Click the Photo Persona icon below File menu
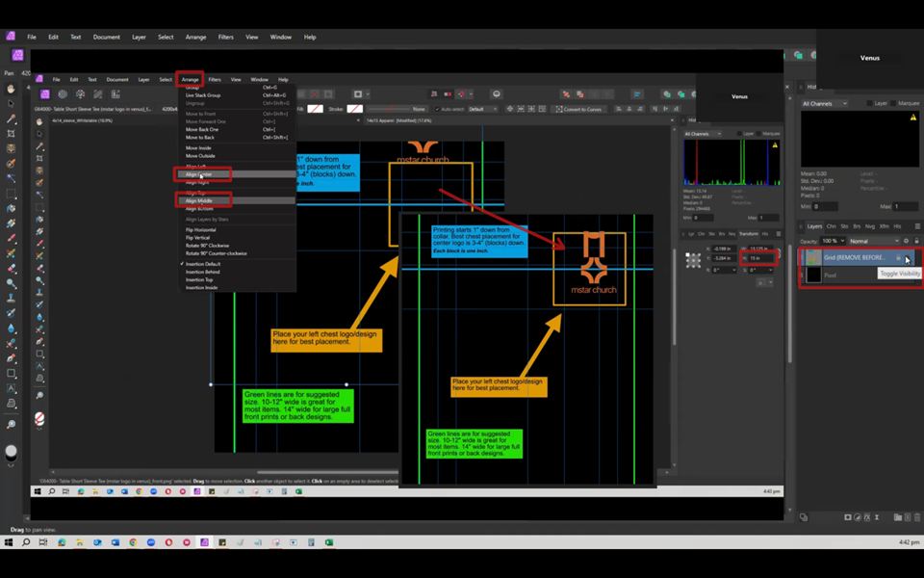924x578 pixels. click(17, 55)
